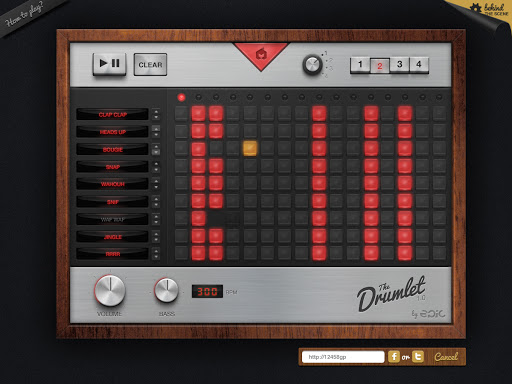The image size is (512, 384).
Task: Click the up arrow next to CLAP CLAP
Action: coord(156,111)
